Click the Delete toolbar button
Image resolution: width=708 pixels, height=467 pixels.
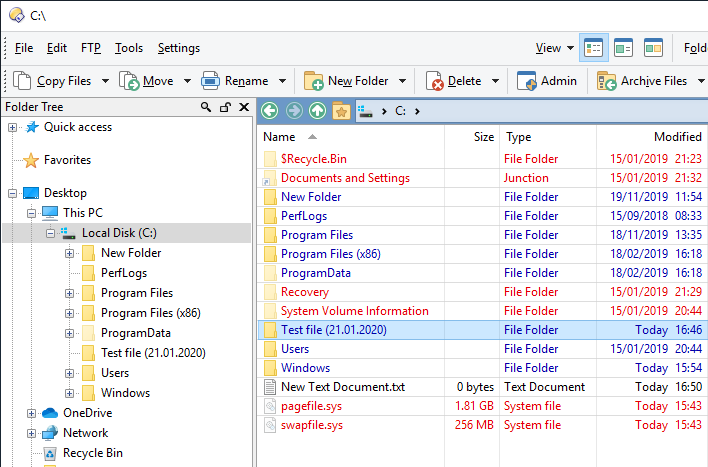point(456,81)
